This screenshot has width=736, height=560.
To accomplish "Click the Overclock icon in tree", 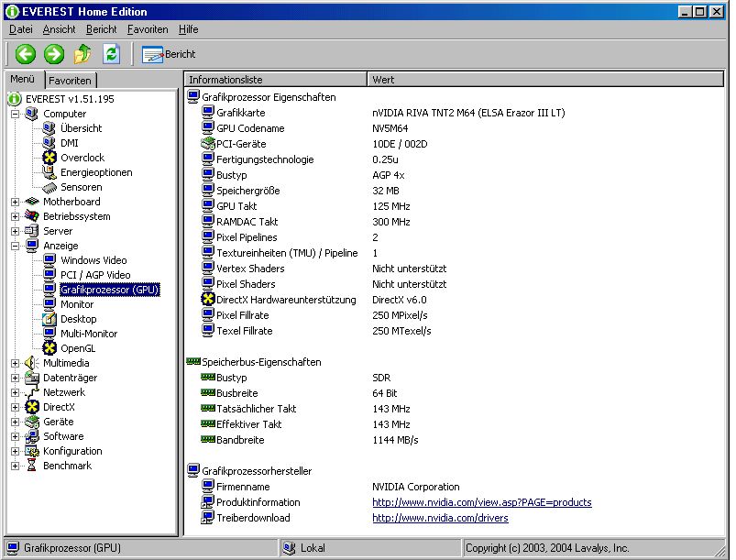I will pyautogui.click(x=49, y=158).
